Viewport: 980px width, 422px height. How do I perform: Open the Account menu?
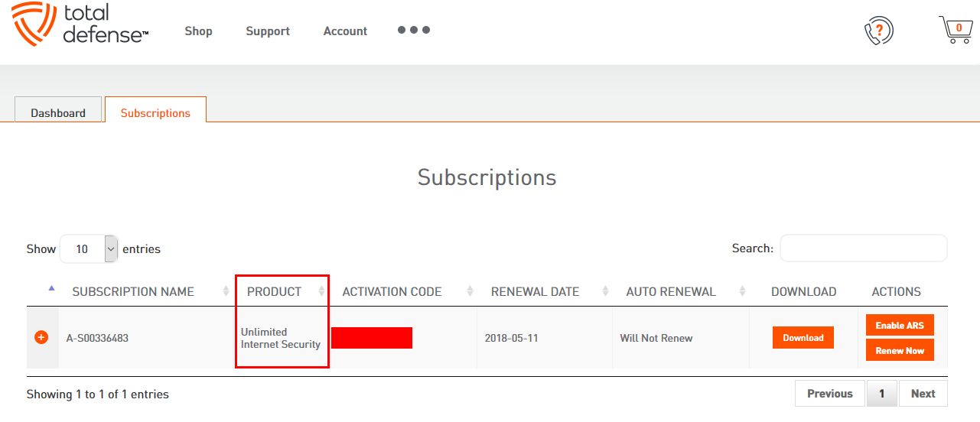pyautogui.click(x=345, y=31)
